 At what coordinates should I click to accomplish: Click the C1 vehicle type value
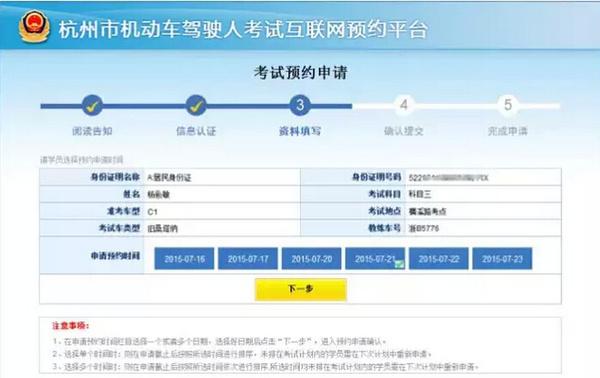(152, 212)
